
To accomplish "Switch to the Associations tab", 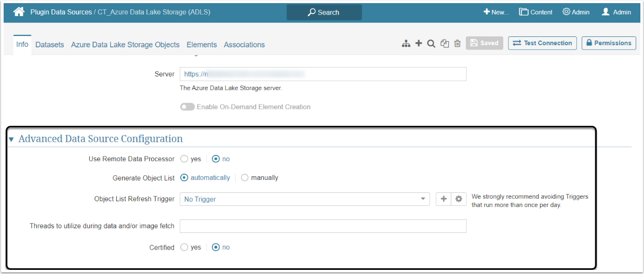I will pos(244,45).
